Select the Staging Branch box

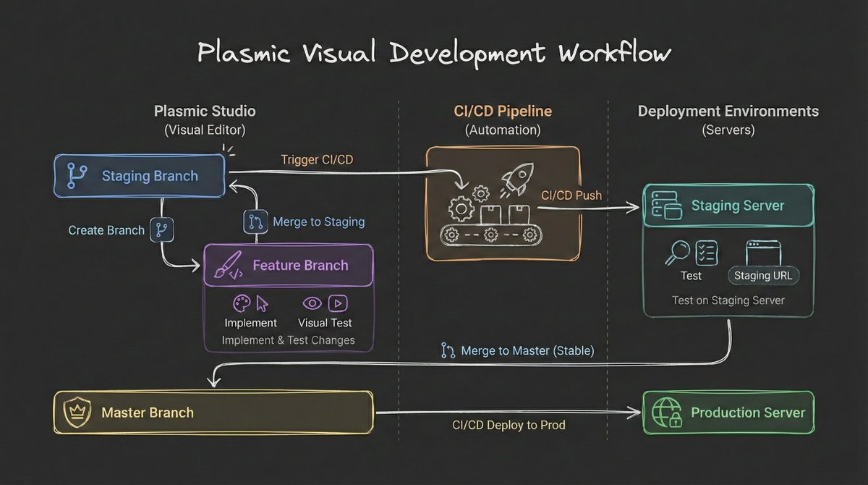click(x=140, y=175)
